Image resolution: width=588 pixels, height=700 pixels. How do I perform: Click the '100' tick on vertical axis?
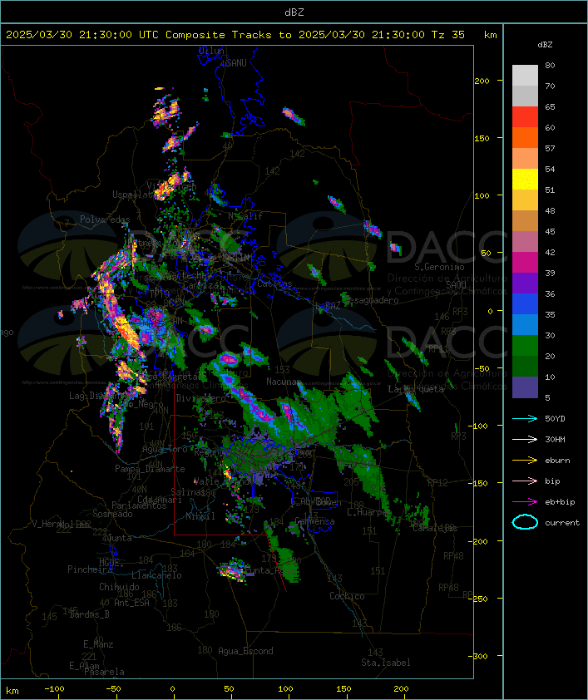482,195
